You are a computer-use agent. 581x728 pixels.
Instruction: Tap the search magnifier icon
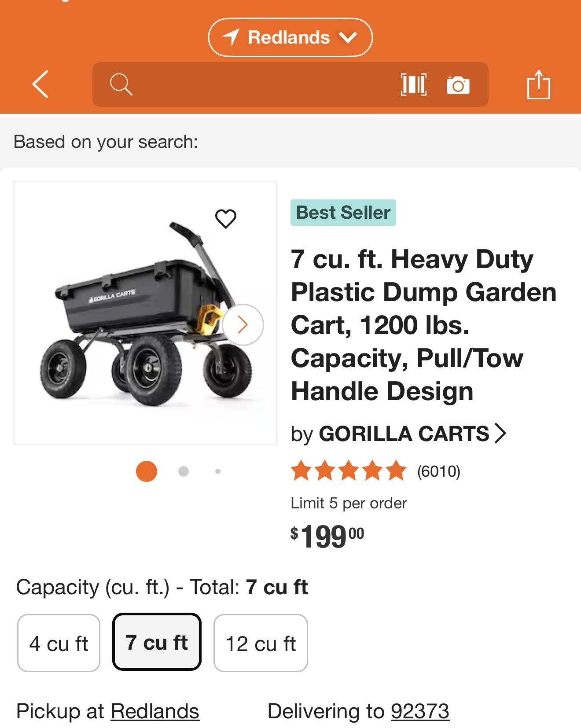tap(121, 84)
